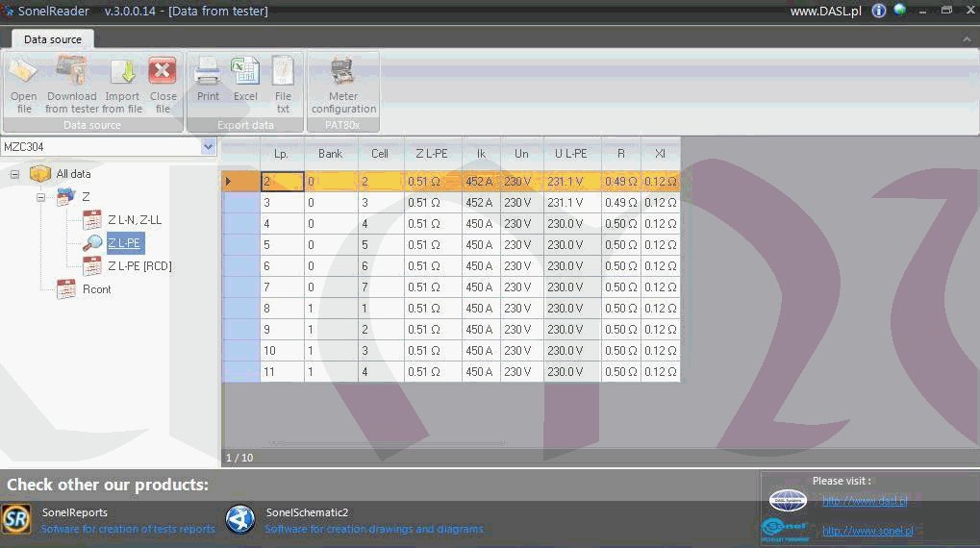Open the MZC304 device dropdown
The height and width of the screenshot is (548, 980).
[x=209, y=147]
